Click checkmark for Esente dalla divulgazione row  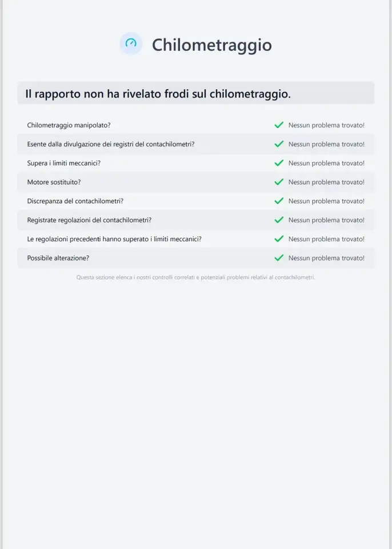[x=279, y=144]
